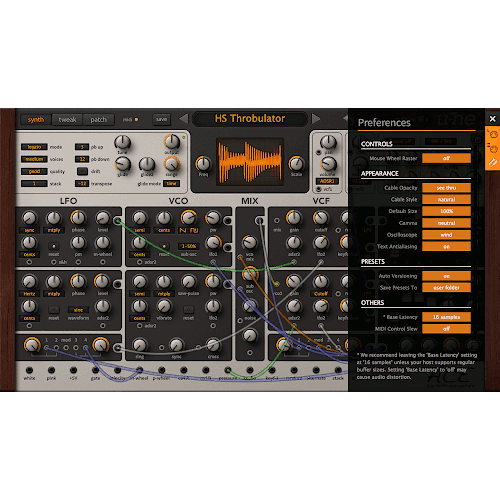Viewport: 500px width, 500px height.
Task: Click the pink noise output jack
Action: (51, 370)
